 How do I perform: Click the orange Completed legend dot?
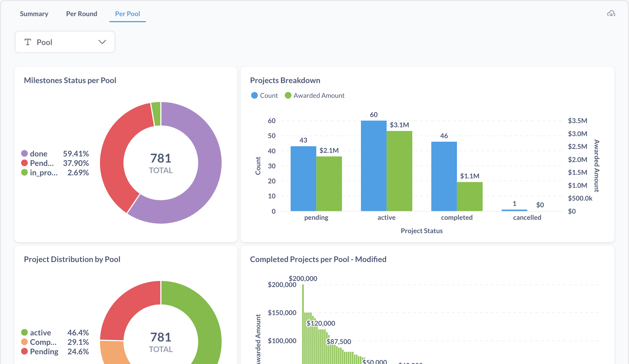click(24, 342)
